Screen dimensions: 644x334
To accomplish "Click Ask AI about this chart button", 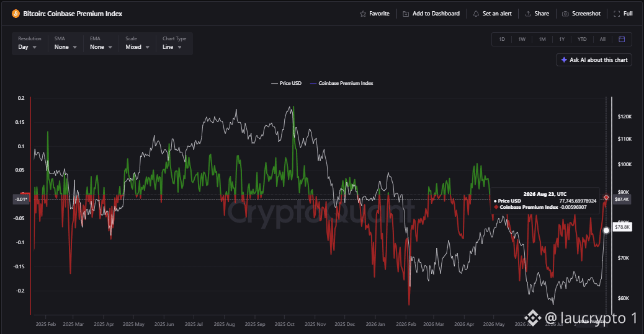I will [x=594, y=60].
